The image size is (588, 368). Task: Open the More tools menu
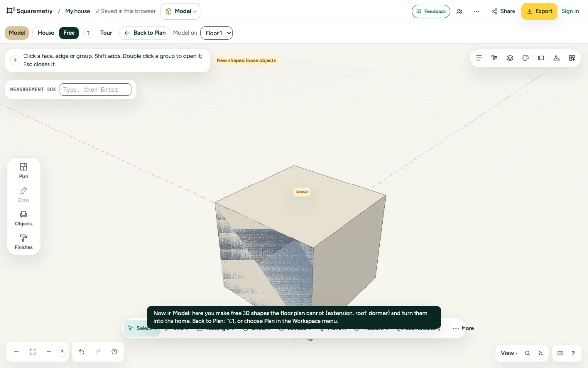463,328
